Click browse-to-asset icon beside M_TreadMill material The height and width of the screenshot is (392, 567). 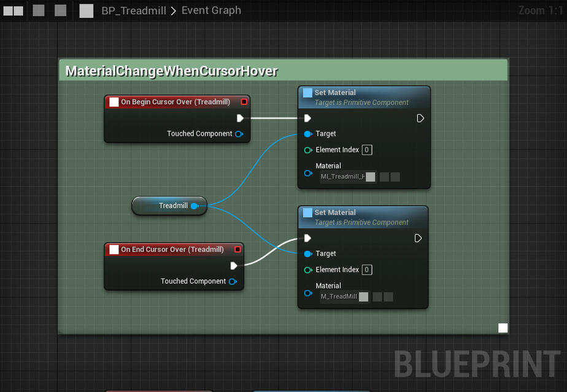pos(388,297)
